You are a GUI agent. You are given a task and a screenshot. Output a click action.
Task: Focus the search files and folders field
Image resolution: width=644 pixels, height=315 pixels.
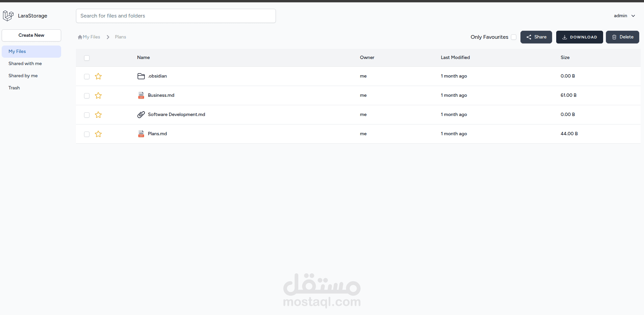click(x=176, y=16)
